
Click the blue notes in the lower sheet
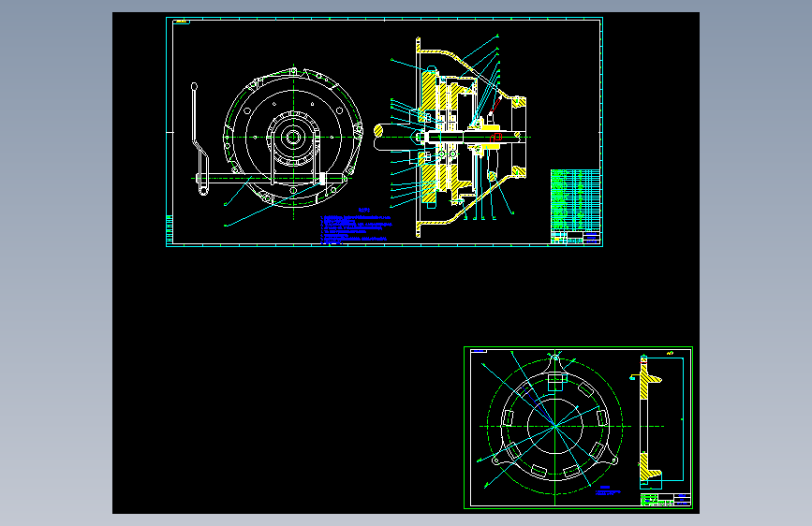pos(608,490)
